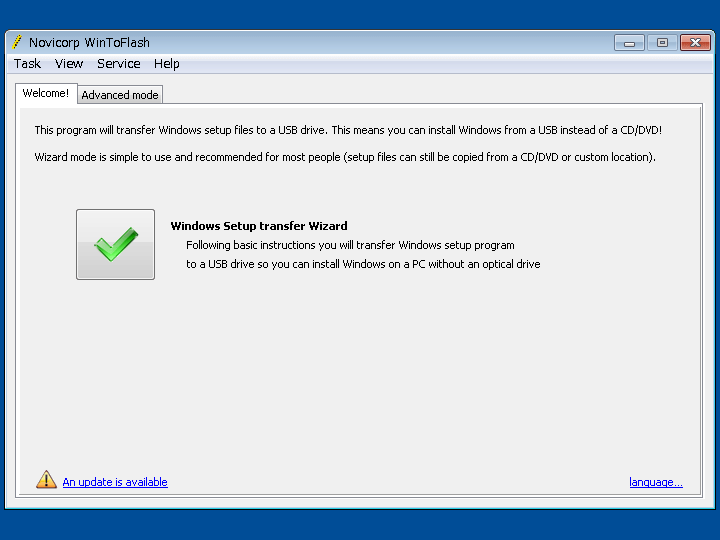Click text starting 'This program will transfer'
Screen dimensions: 720x540
coord(348,130)
